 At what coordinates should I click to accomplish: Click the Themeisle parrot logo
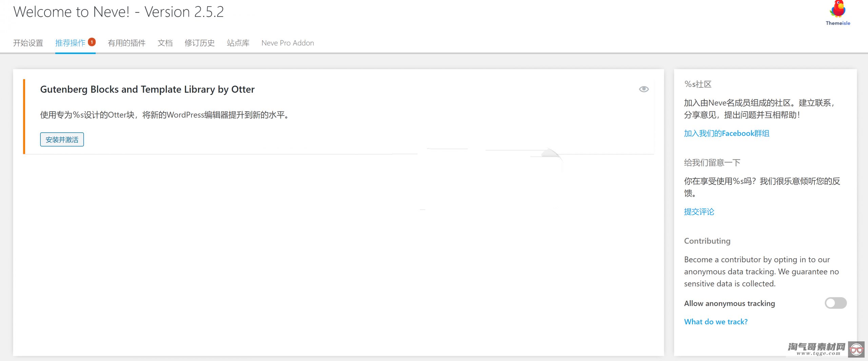coord(837,9)
